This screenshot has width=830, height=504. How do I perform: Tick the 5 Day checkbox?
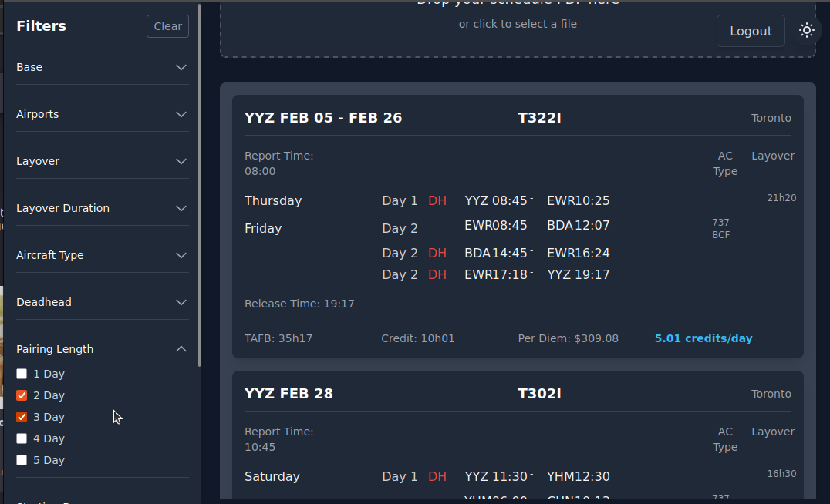(22, 460)
